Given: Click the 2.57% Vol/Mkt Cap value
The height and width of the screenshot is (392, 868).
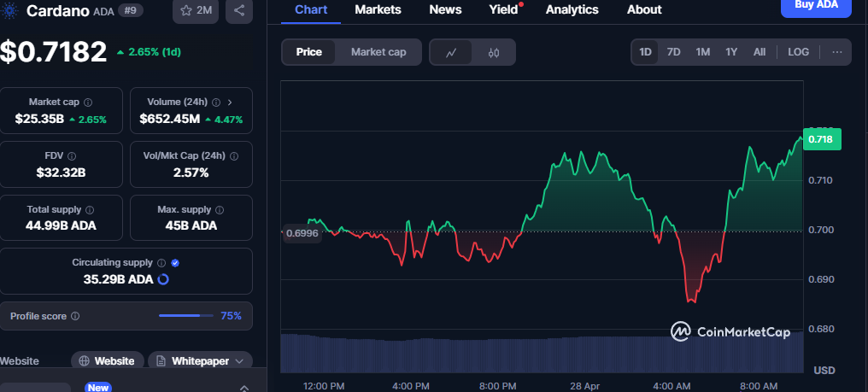Looking at the screenshot, I should [x=191, y=173].
